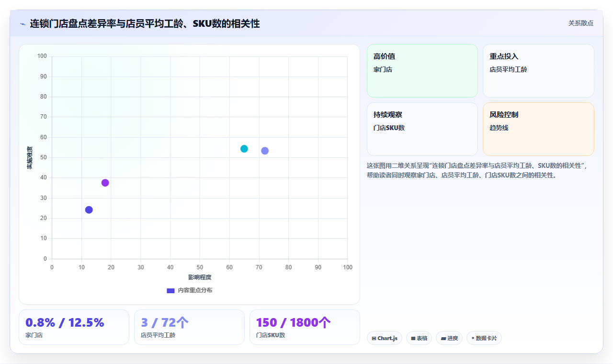Screen dimensions: 613x364
Task: Click 家门店 text in 高价值 card
Action: [383, 69]
